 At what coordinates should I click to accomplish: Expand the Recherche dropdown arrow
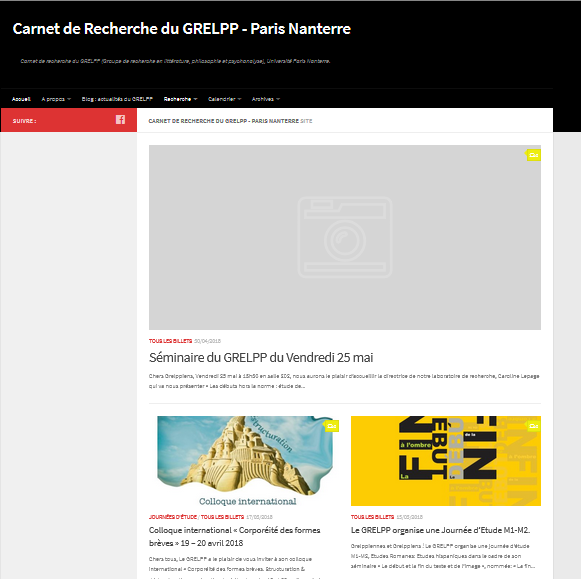[x=195, y=99]
